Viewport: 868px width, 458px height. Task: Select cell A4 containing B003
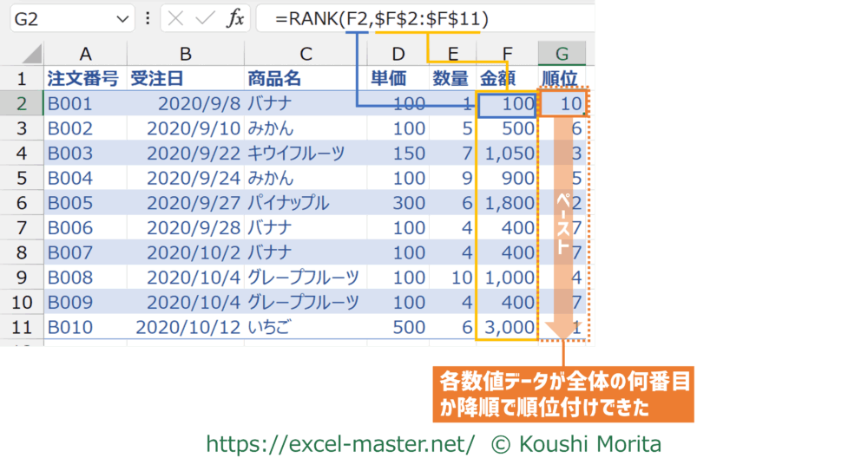pyautogui.click(x=84, y=154)
